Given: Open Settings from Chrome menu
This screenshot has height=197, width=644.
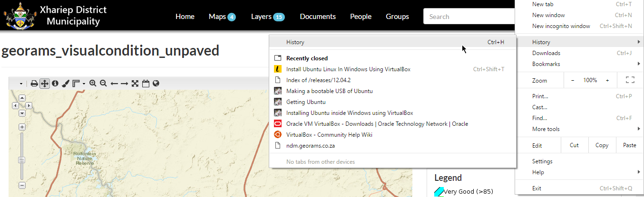Looking at the screenshot, I should pos(579,161).
